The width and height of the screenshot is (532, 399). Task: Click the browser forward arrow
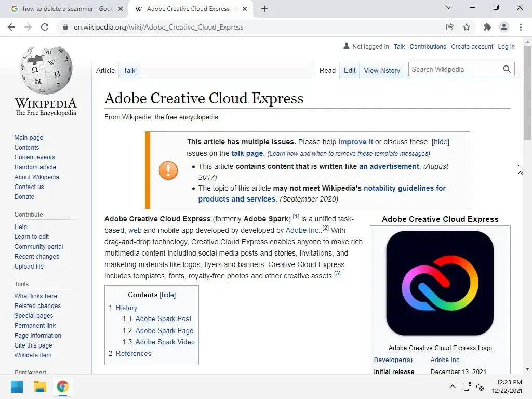click(28, 27)
